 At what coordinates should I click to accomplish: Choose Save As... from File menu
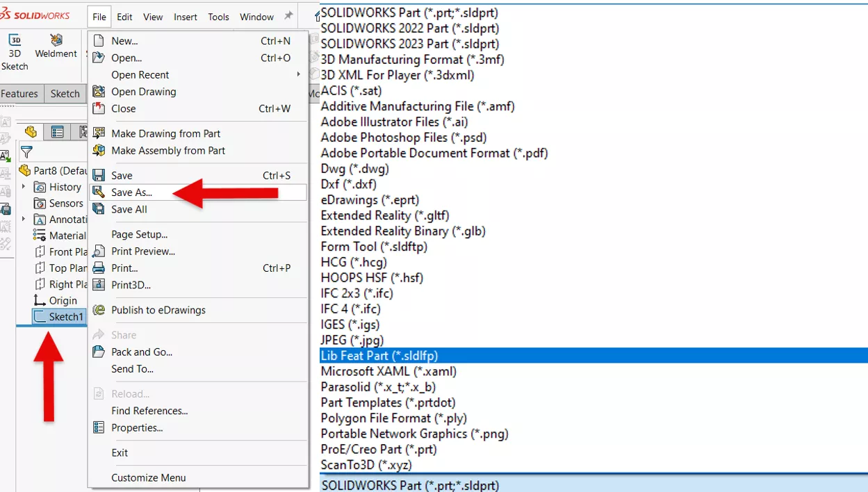(198, 192)
